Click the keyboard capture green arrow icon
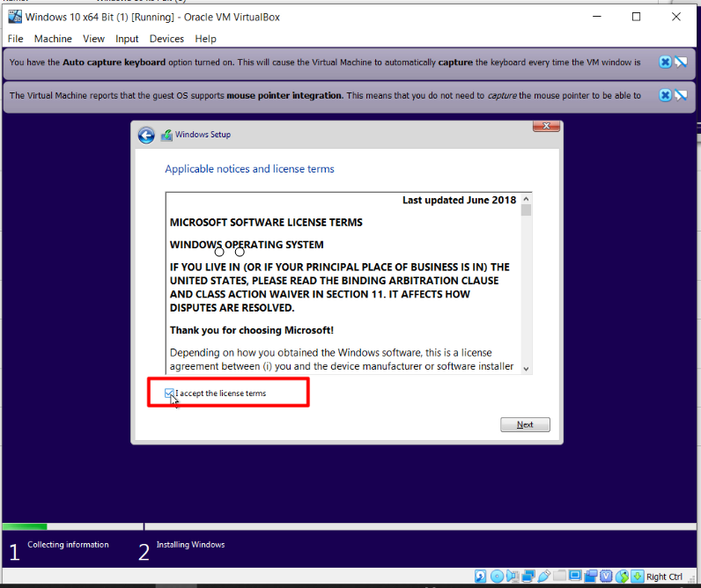The image size is (701, 588). point(638,577)
